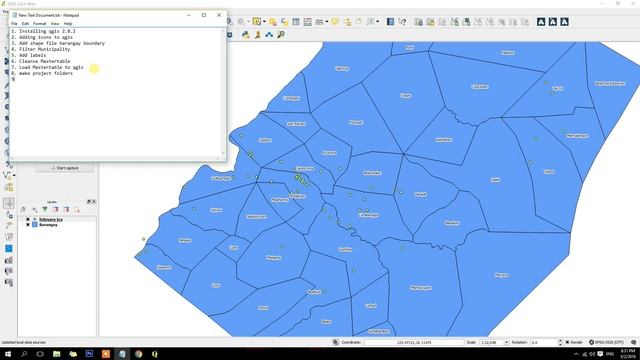Click the second dark A plugin icon
The image size is (640, 360).
pyautogui.click(x=553, y=22)
